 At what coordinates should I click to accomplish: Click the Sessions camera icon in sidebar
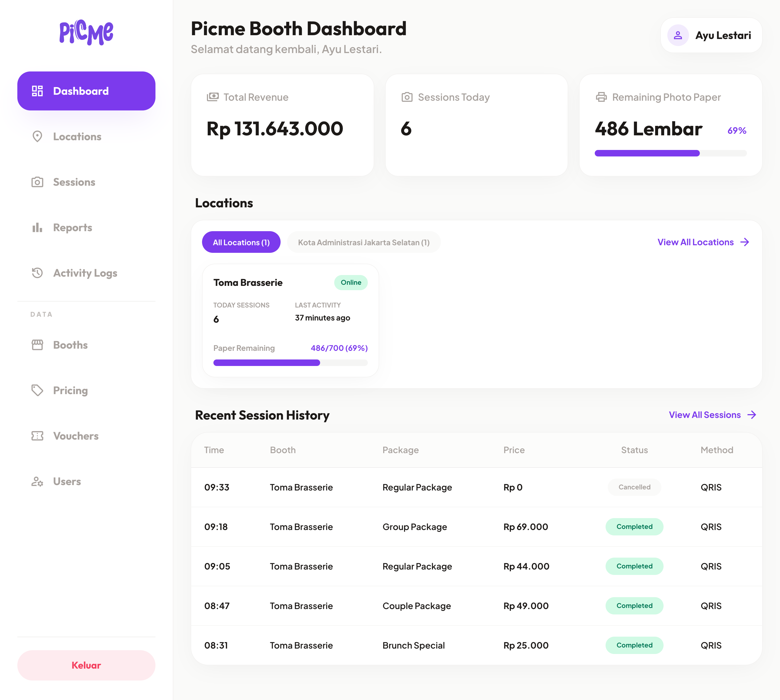(x=37, y=182)
